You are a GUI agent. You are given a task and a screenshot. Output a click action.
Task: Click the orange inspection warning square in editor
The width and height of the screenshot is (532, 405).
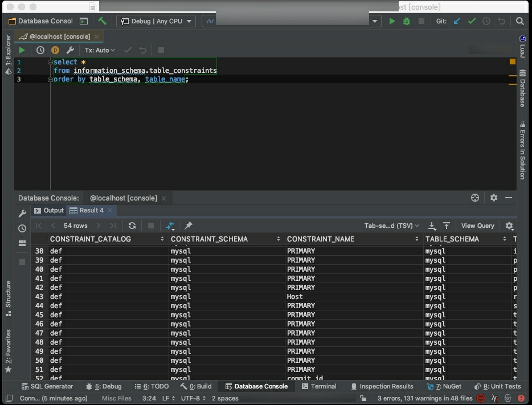[512, 62]
